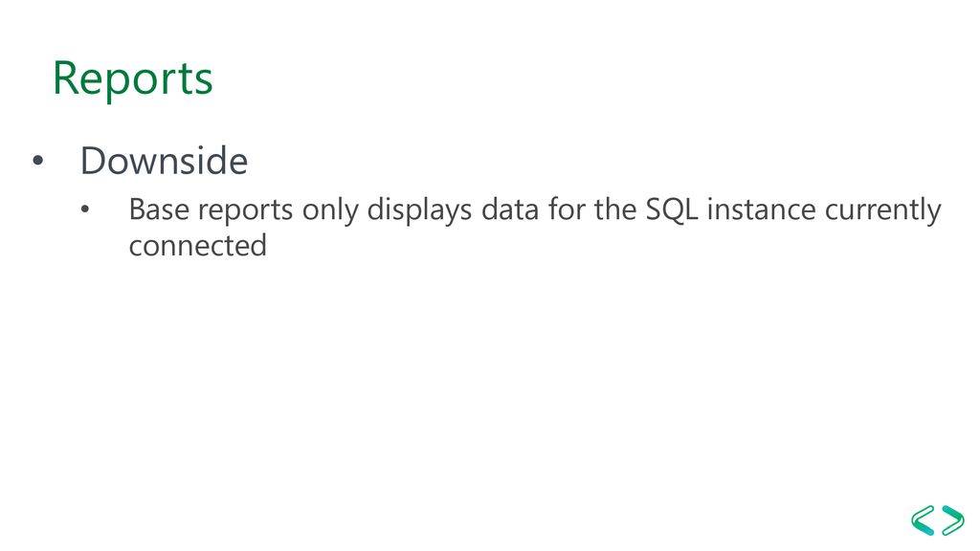The height and width of the screenshot is (551, 980).
Task: Click the word data
Action: click(x=509, y=209)
